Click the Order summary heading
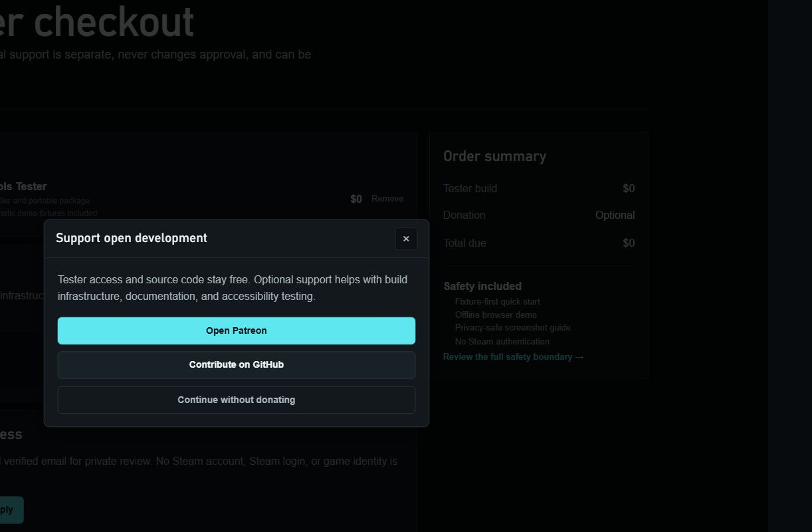The height and width of the screenshot is (532, 812). pos(495,156)
